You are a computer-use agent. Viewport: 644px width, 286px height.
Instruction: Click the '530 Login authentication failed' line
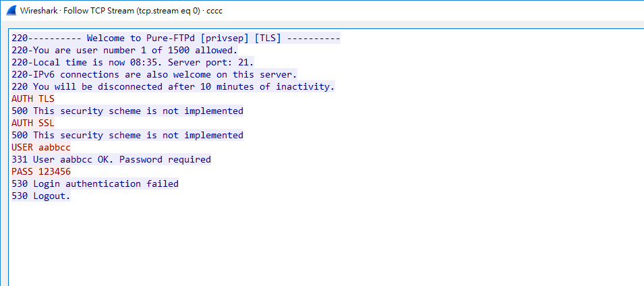point(95,183)
